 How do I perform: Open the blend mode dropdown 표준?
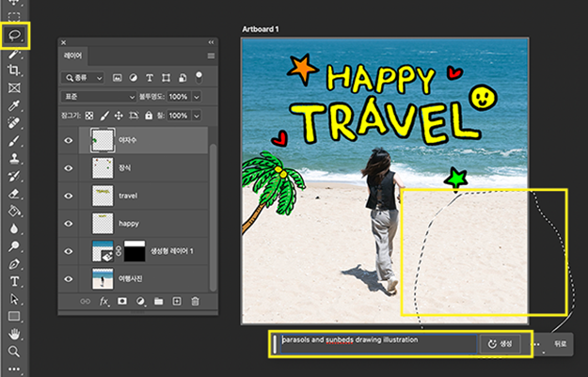(x=98, y=97)
